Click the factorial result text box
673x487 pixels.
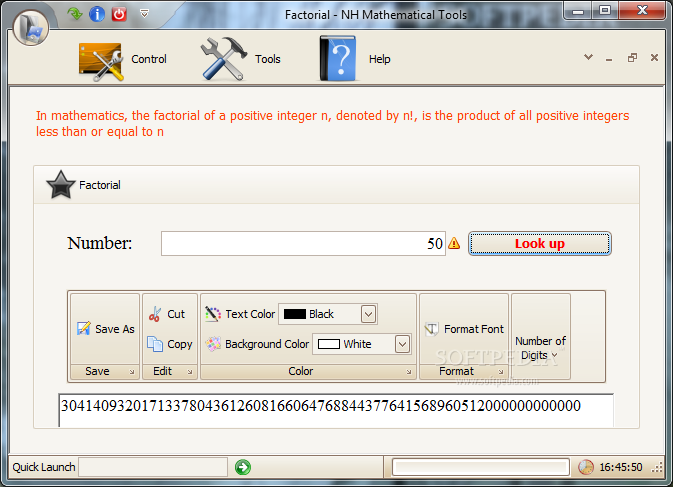click(336, 410)
